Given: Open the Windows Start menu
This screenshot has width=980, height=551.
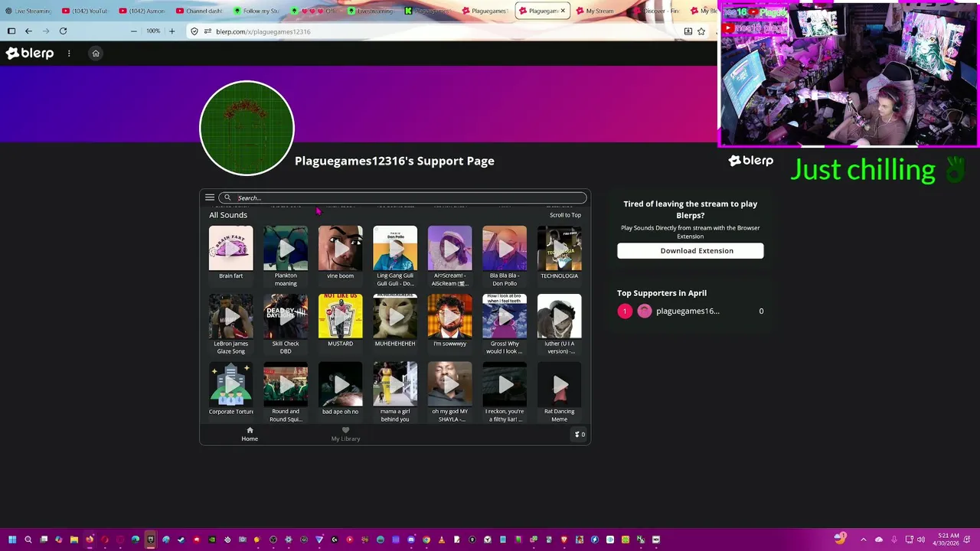Looking at the screenshot, I should 11,540.
